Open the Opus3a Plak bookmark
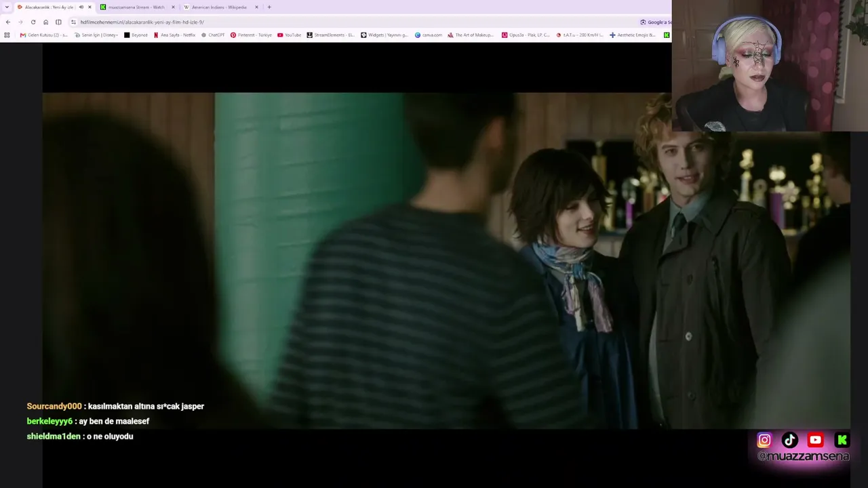Image resolution: width=868 pixels, height=488 pixels. coord(526,35)
